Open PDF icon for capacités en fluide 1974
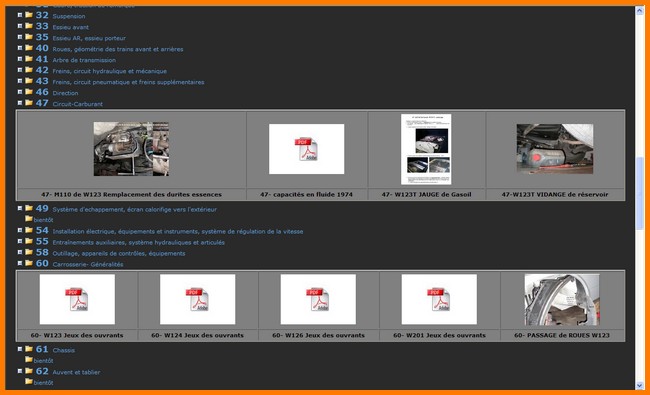The height and width of the screenshot is (395, 650). pos(306,149)
